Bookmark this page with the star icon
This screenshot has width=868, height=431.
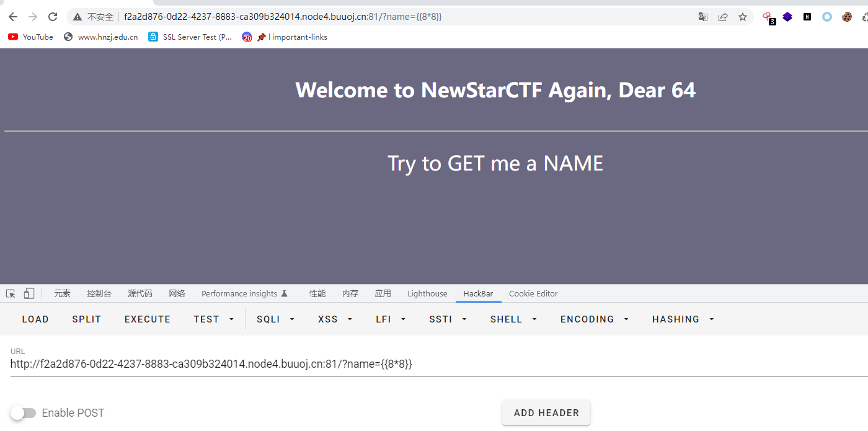coord(743,17)
